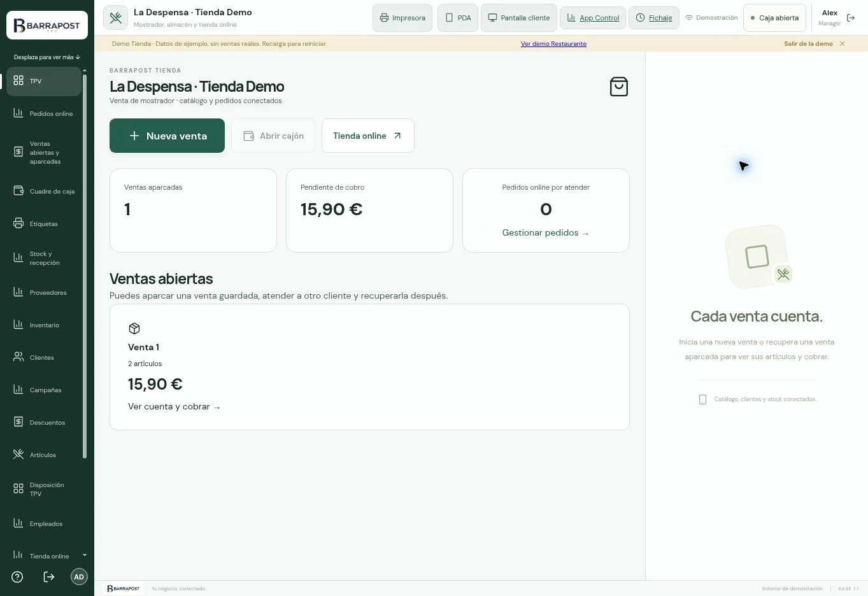This screenshot has height=596, width=868.
Task: Open Tienda online external link button
Action: coord(368,136)
